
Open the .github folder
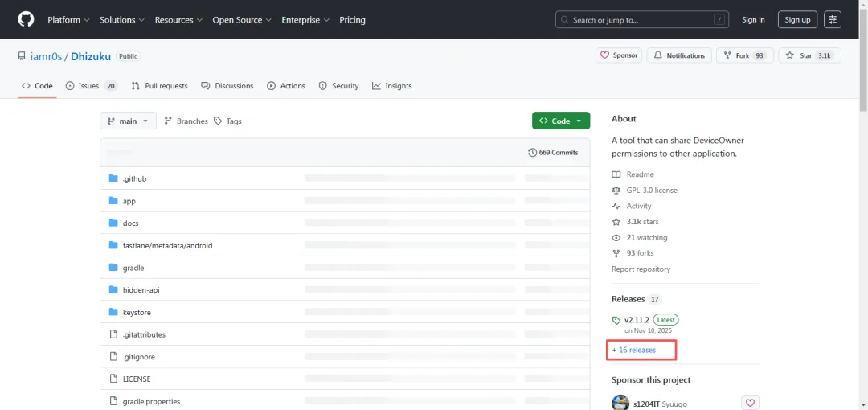click(x=134, y=179)
